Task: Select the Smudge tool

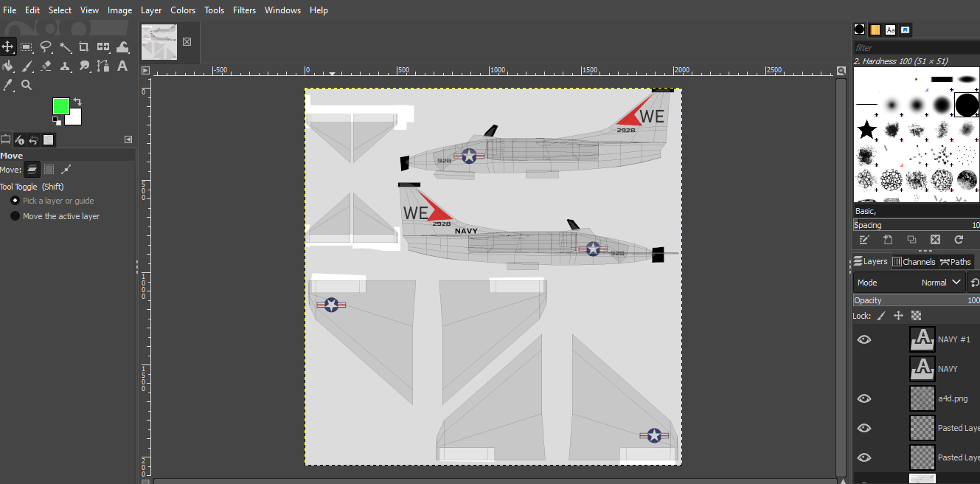Action: pos(84,66)
